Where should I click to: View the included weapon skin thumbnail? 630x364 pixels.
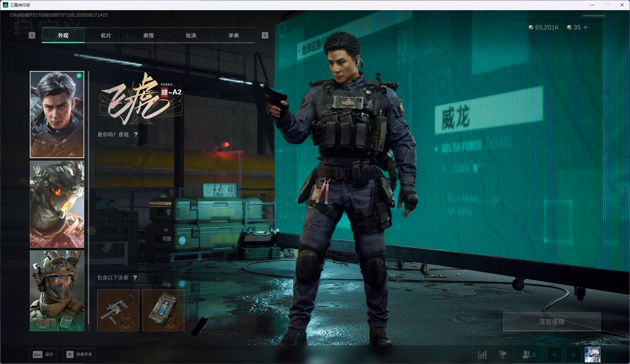pos(118,310)
